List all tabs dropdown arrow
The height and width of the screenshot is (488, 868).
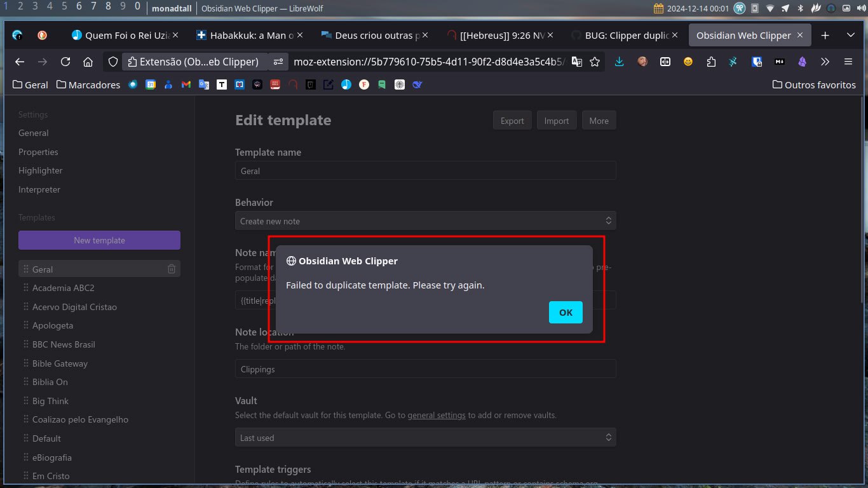[x=850, y=36]
